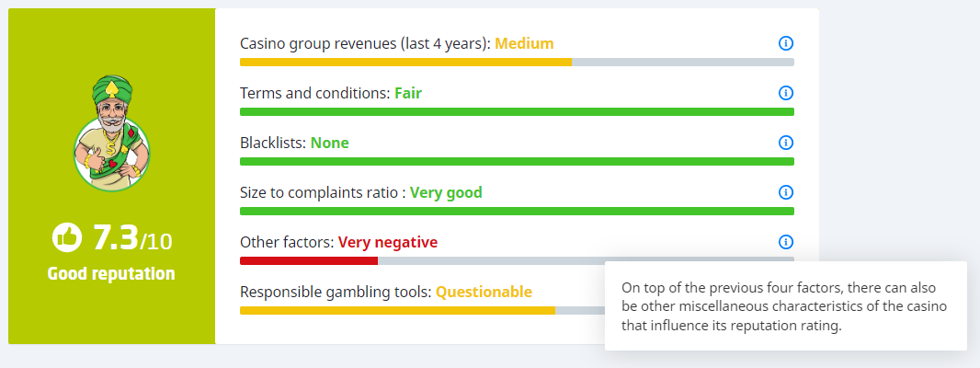Click the 7.3/10 score text
980x368 pixels.
[131, 239]
